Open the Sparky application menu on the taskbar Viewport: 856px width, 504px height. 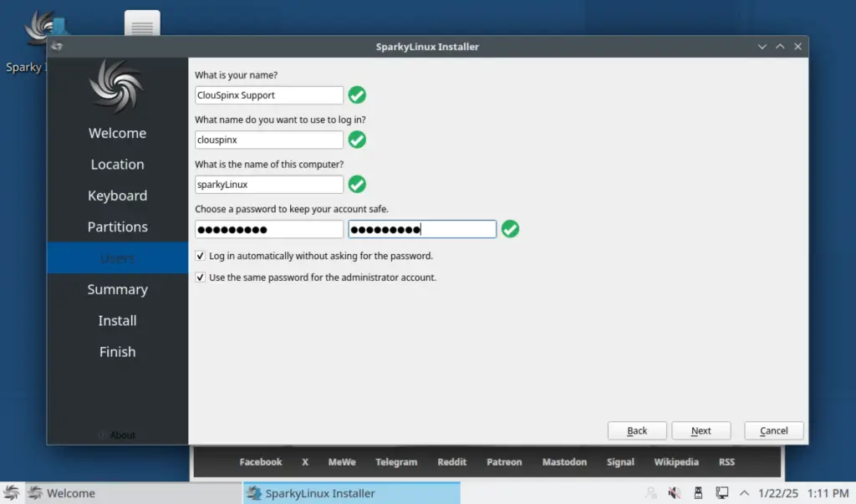[x=12, y=493]
